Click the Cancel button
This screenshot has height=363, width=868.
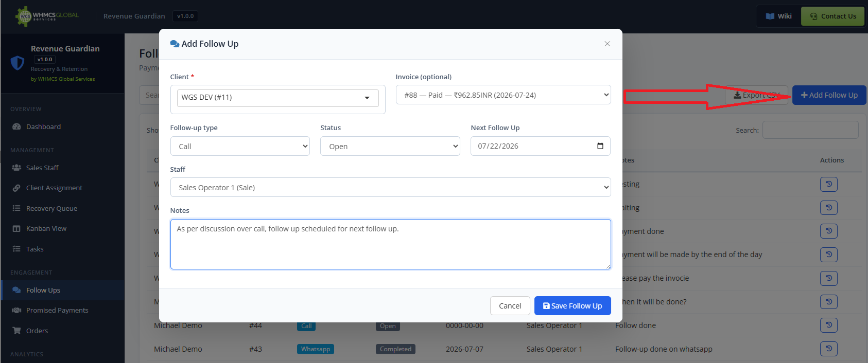tap(510, 306)
